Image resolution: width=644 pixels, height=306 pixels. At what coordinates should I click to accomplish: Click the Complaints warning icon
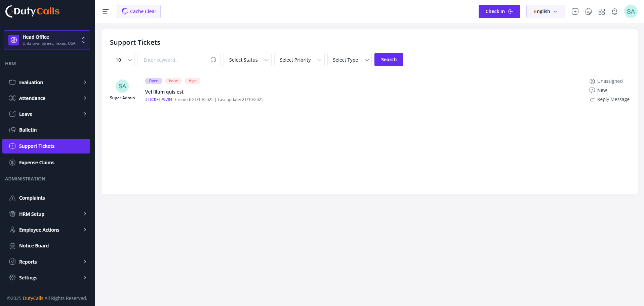tap(12, 198)
